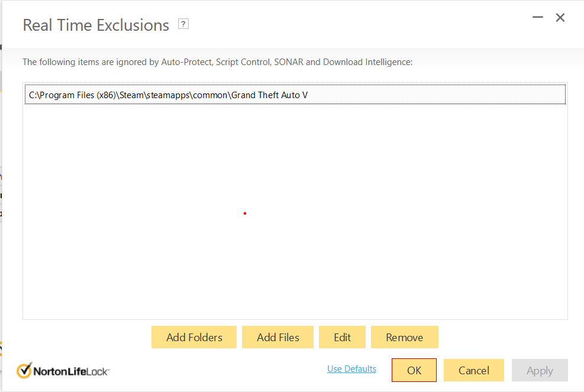Screen dimensions: 584x392
Task: Select the Grand Theft Auto V exclusion path
Action: [x=169, y=95]
